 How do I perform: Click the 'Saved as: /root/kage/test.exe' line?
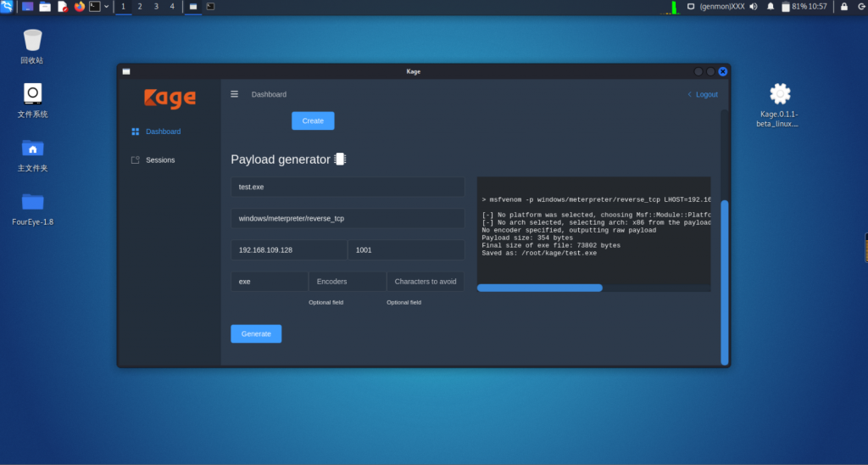click(x=539, y=253)
